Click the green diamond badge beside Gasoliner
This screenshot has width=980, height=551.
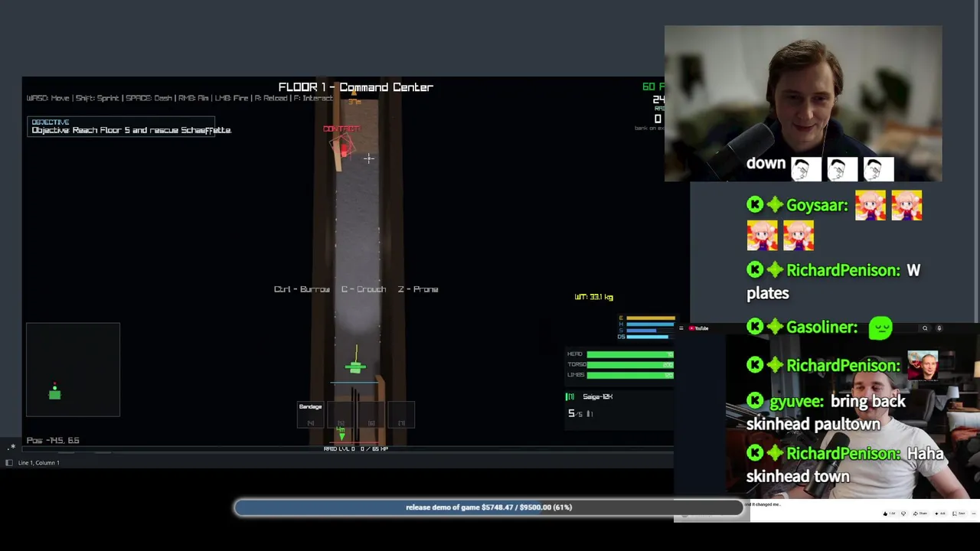pyautogui.click(x=775, y=328)
